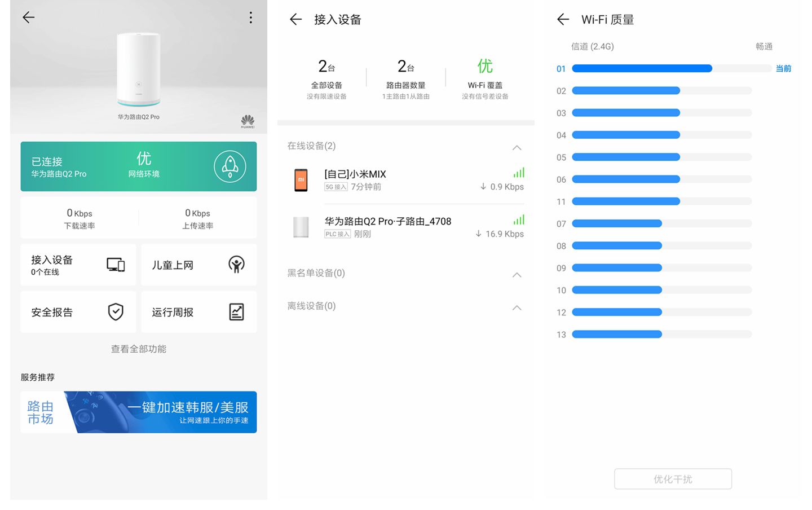Image resolution: width=812 pixels, height=510 pixels.
Task: Tap the shield checkmark icon
Action: click(x=116, y=312)
